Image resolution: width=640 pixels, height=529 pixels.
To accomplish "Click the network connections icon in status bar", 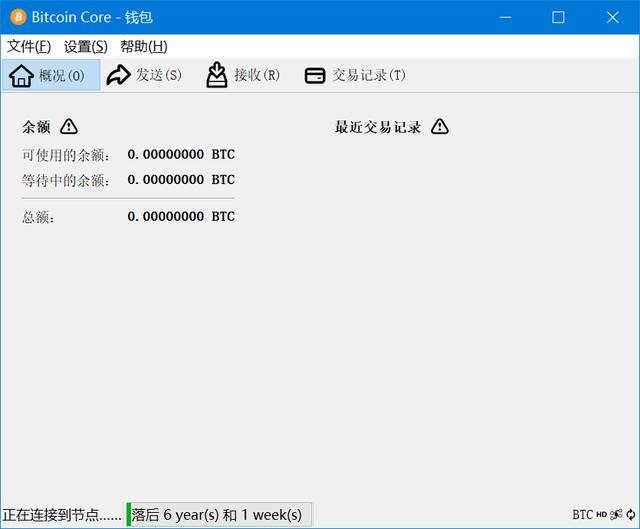I will coord(616,515).
